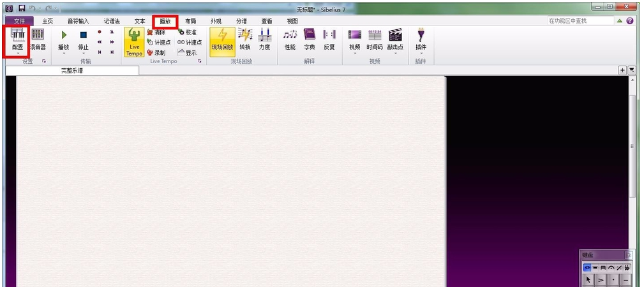The image size is (644, 287).
Task: Open the 混音器 mixer panel
Action: tap(38, 40)
